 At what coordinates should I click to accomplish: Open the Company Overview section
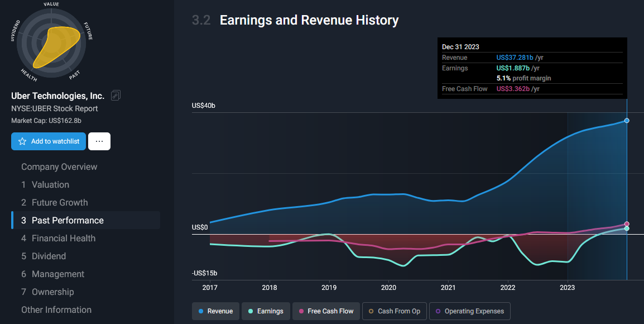tap(59, 167)
